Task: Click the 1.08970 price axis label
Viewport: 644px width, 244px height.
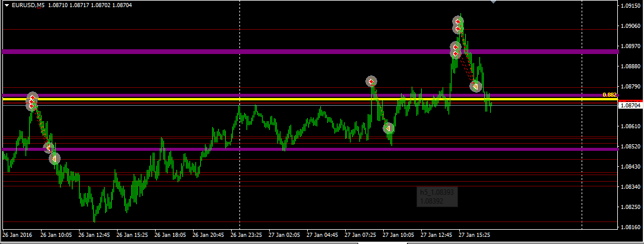Action: 632,46
